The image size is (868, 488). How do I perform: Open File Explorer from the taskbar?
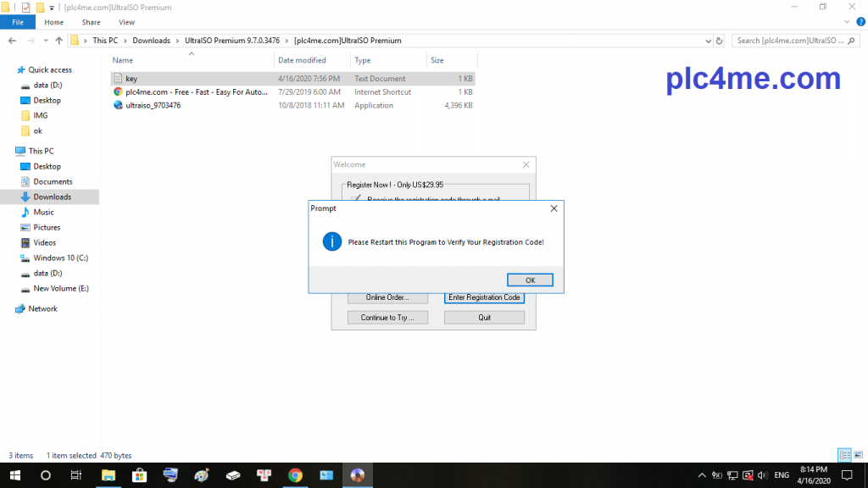click(108, 475)
